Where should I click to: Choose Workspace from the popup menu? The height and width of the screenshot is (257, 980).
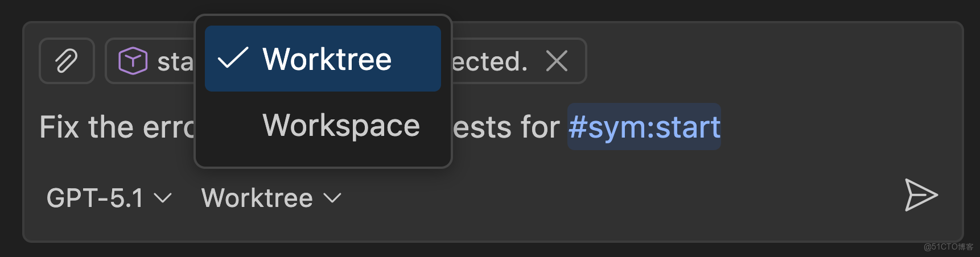[x=340, y=126]
